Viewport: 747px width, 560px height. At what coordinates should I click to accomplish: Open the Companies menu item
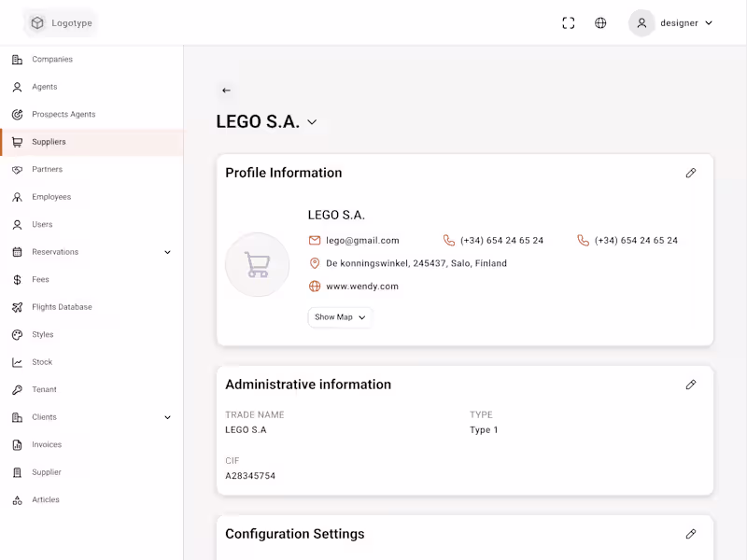point(52,60)
